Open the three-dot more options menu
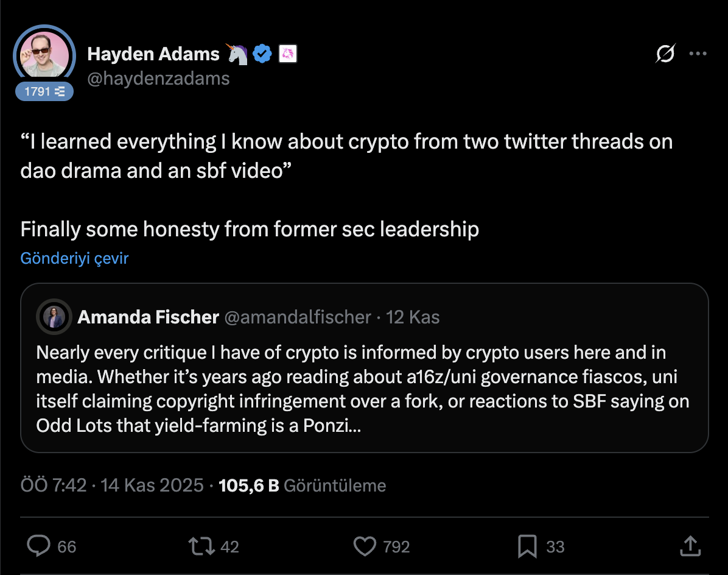 click(x=698, y=54)
